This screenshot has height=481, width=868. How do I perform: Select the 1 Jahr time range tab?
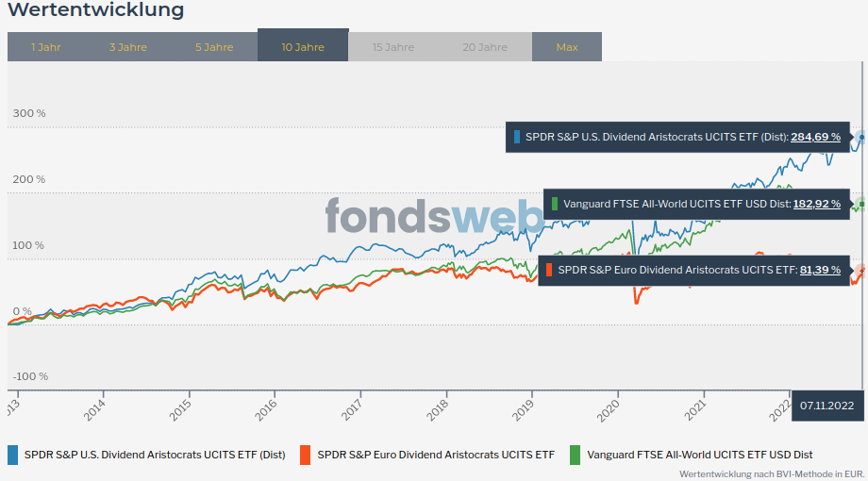pos(45,47)
